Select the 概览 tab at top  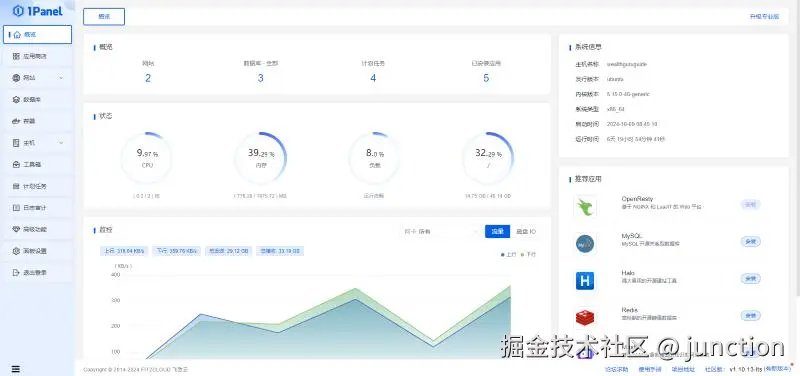coord(104,16)
